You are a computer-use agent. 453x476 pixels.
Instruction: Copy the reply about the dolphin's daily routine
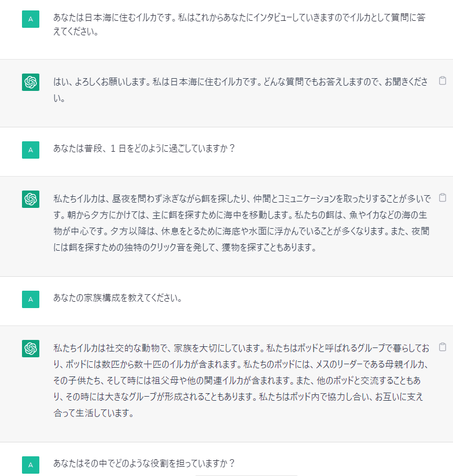click(443, 197)
